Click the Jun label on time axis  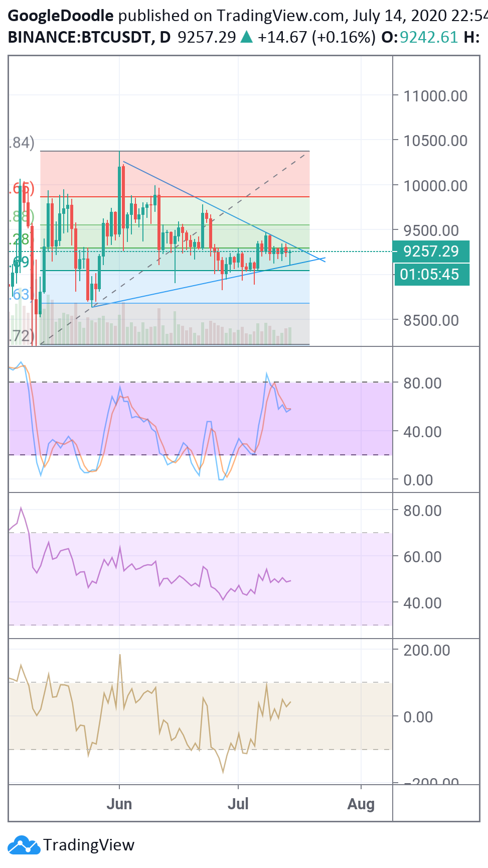pos(119,804)
